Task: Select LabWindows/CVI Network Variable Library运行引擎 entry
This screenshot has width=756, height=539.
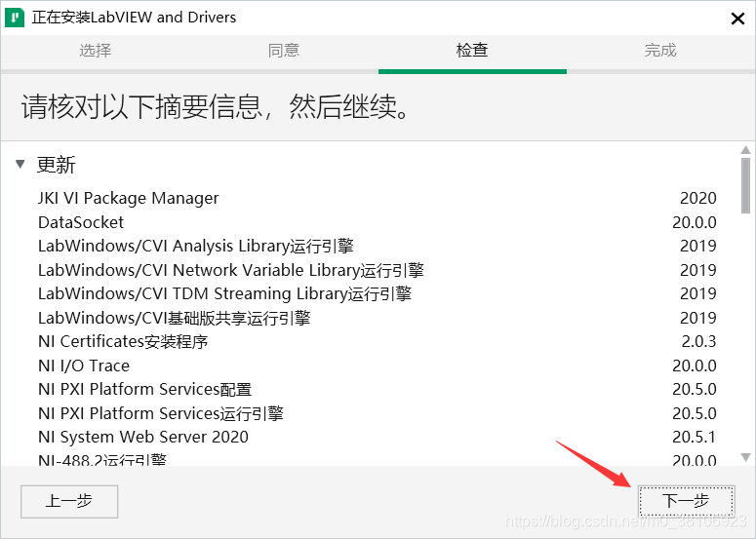Action: (378, 270)
